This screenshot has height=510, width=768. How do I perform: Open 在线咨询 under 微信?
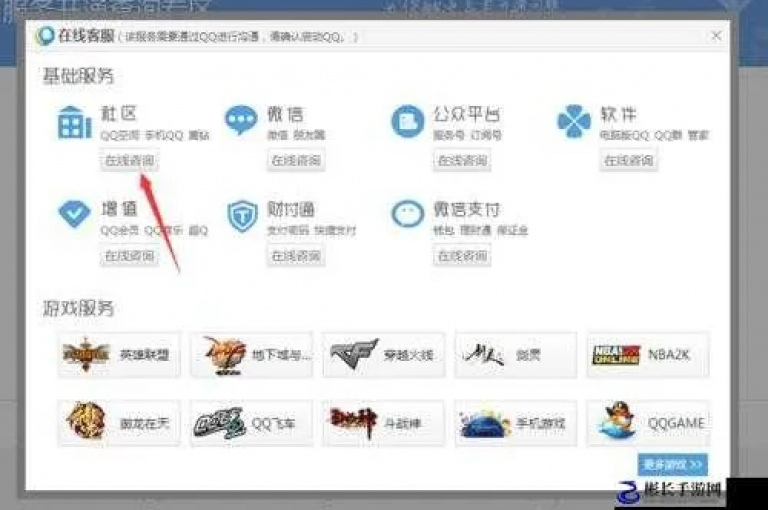(296, 161)
